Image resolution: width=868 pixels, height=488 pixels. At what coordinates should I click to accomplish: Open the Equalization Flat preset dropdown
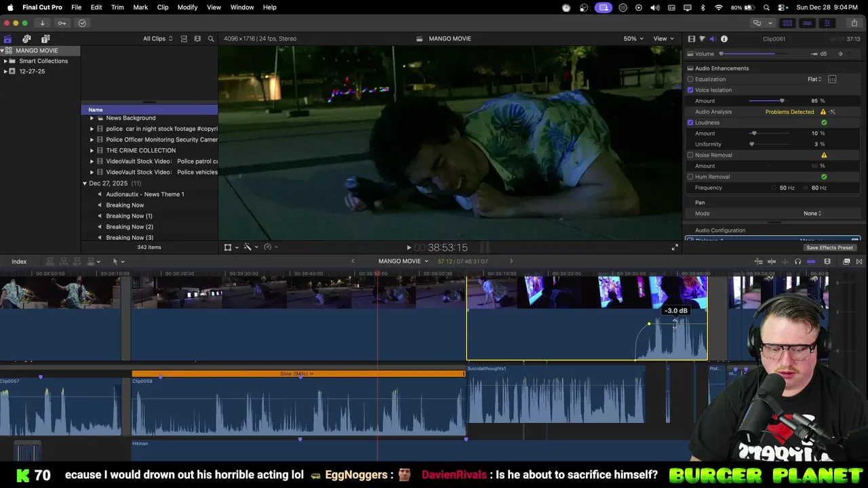(814, 79)
